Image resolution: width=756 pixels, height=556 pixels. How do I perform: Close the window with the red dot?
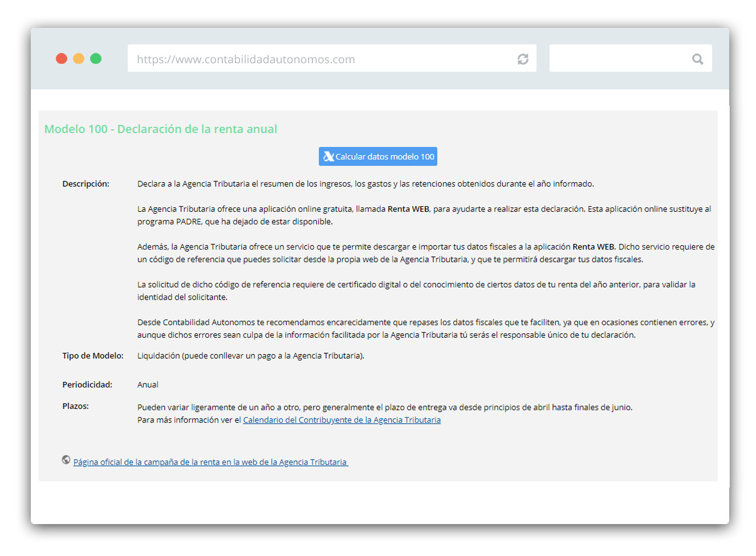point(62,59)
